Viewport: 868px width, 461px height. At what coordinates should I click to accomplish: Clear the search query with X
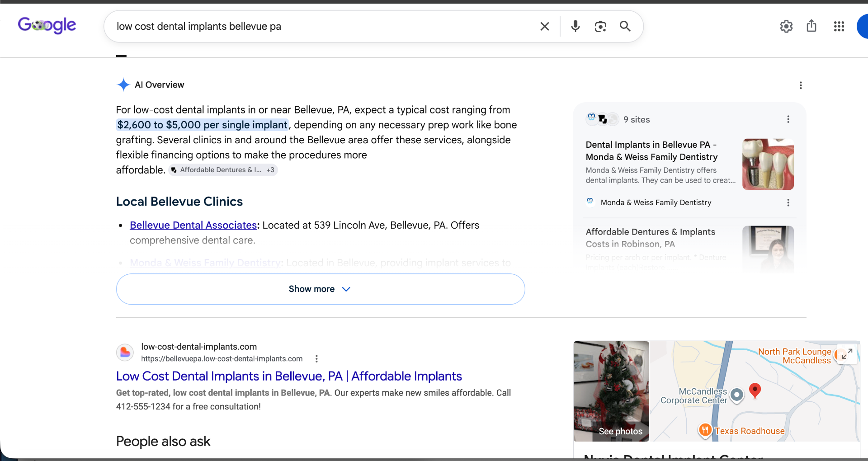pyautogui.click(x=545, y=27)
